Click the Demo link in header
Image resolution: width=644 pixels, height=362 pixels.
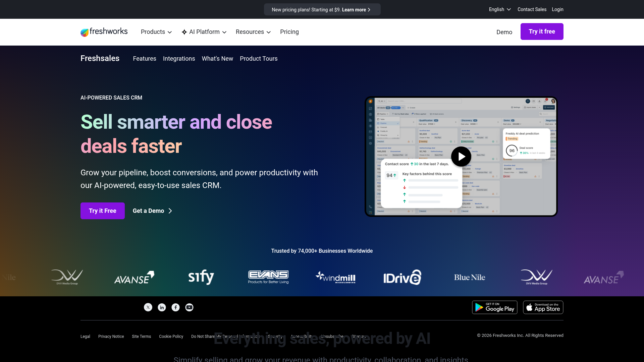point(504,32)
